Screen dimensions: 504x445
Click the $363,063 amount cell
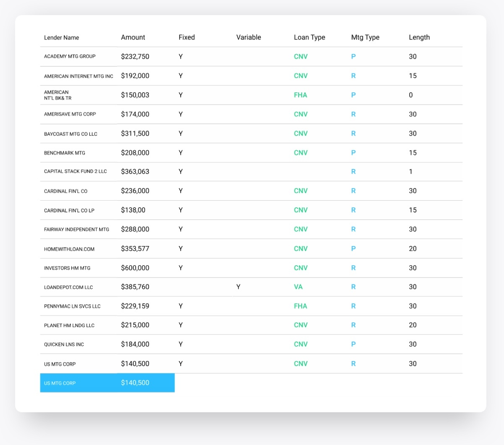(x=135, y=171)
